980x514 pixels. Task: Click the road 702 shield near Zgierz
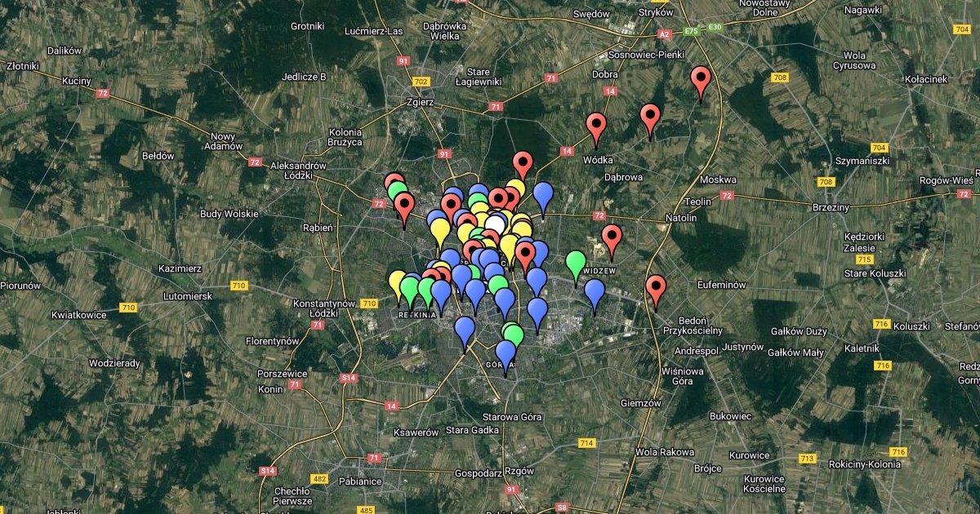click(x=421, y=82)
